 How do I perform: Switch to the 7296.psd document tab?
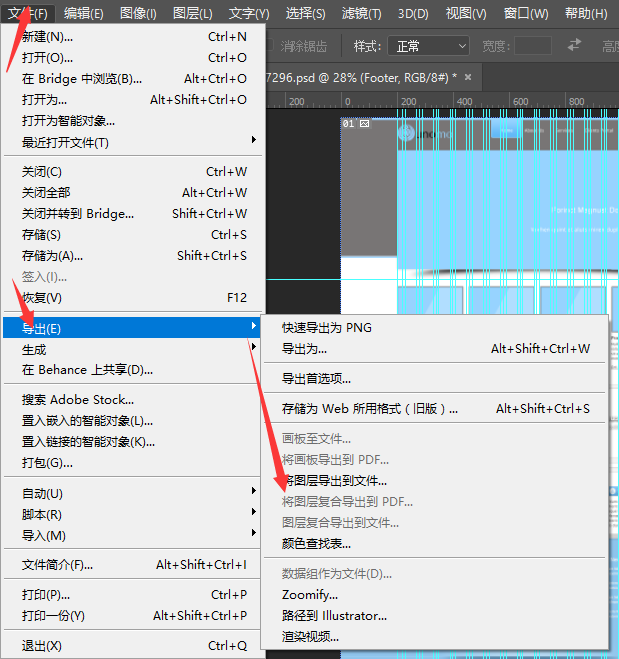point(361,78)
